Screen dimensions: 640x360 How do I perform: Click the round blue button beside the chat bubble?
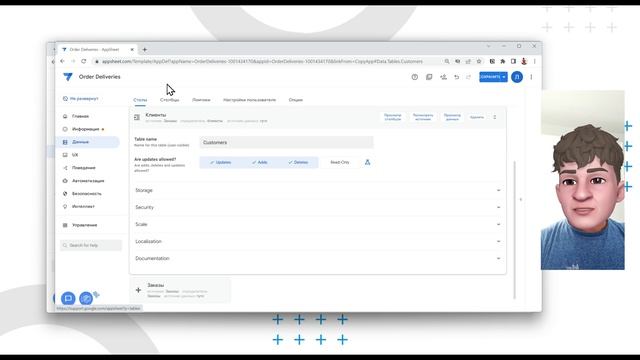click(x=86, y=298)
